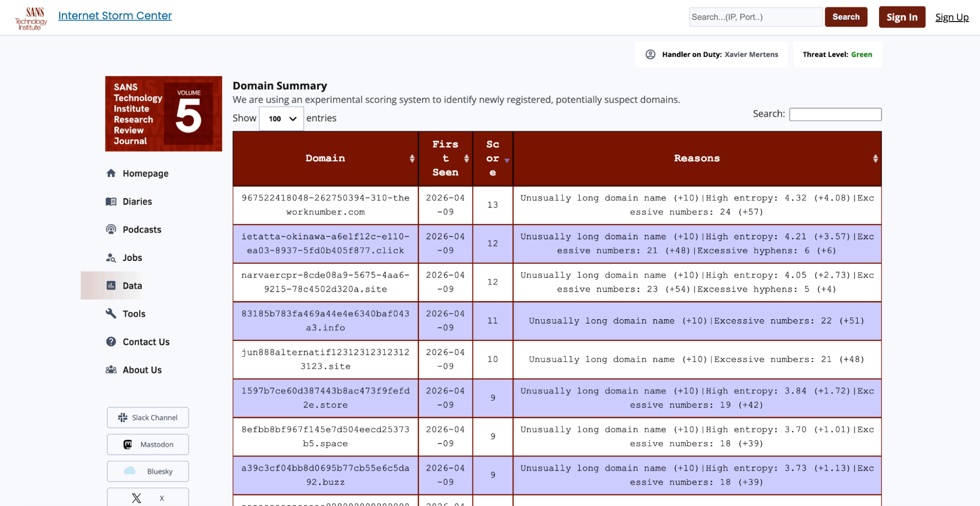Open the Mastodon button
This screenshot has width=980, height=506.
tap(148, 444)
